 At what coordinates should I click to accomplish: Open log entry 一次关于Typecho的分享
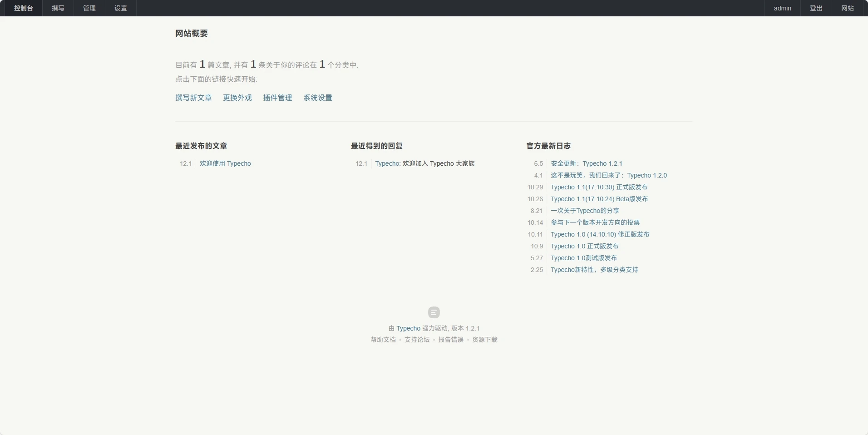pos(585,211)
